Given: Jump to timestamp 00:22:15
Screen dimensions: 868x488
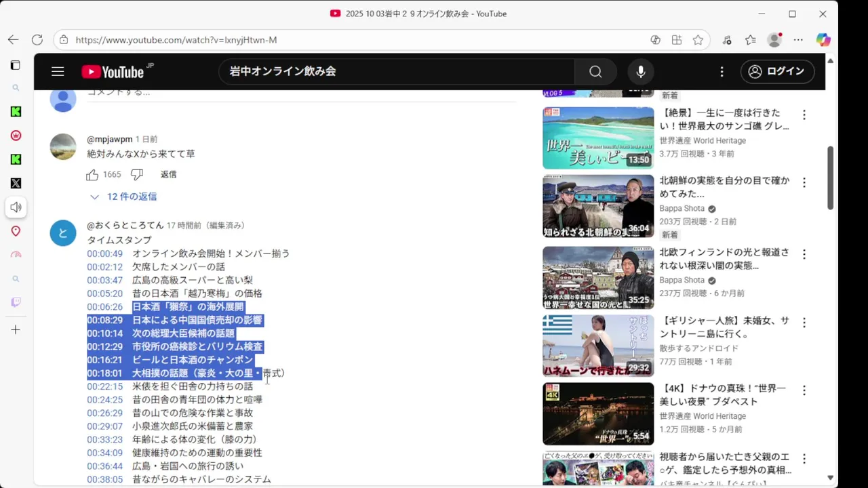Looking at the screenshot, I should tap(104, 386).
